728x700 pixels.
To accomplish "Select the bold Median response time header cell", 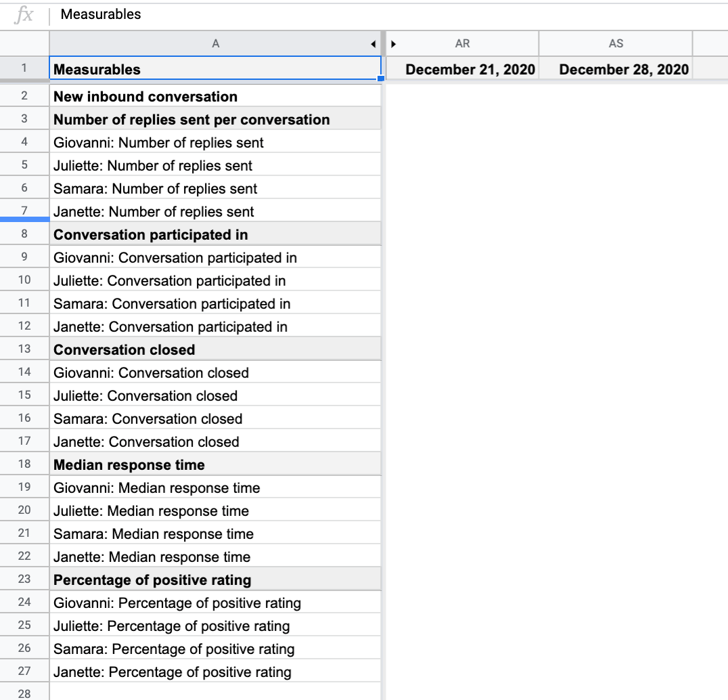I will click(215, 464).
